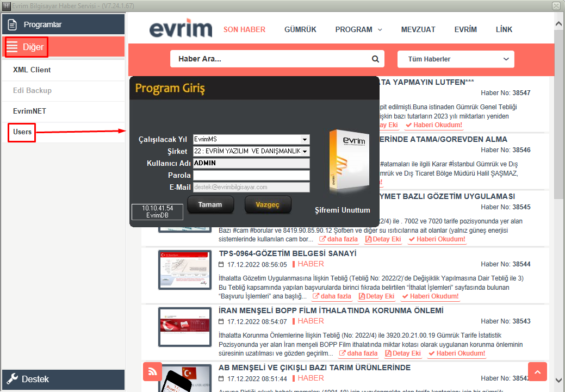Close the Evrim Haber Servisi window
Image resolution: width=565 pixels, height=392 pixels.
556,6
